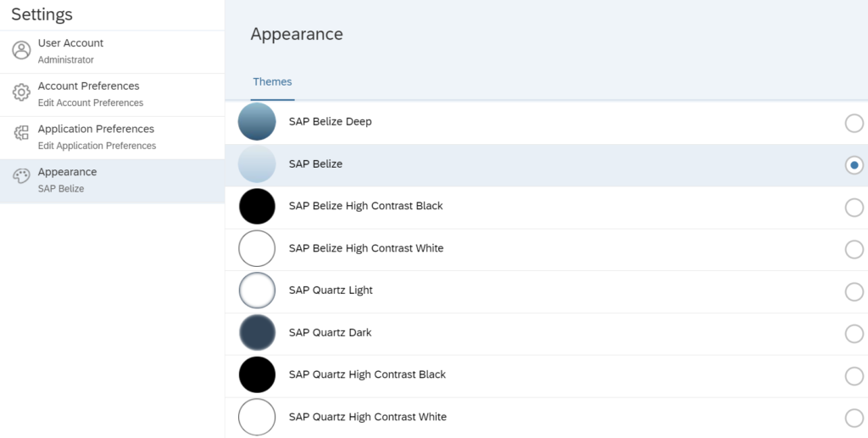
Task: Click the SAP Quartz High Contrast White label
Action: pos(368,417)
